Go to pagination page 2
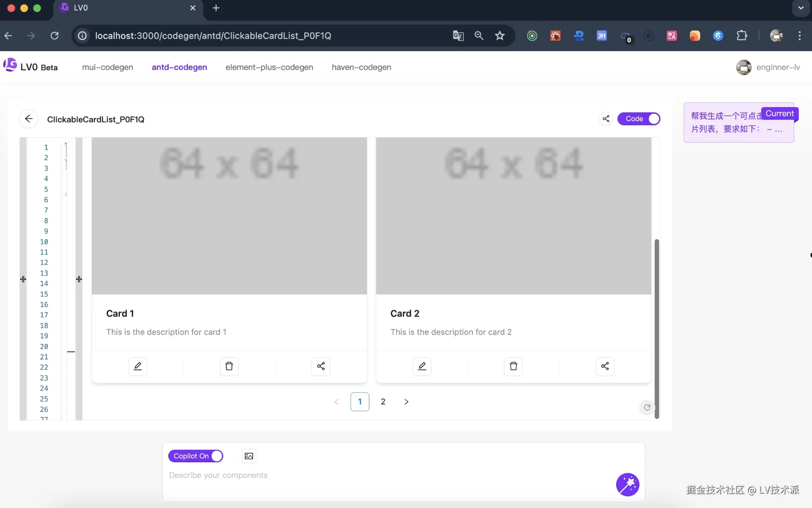This screenshot has width=812, height=508. coord(383,402)
